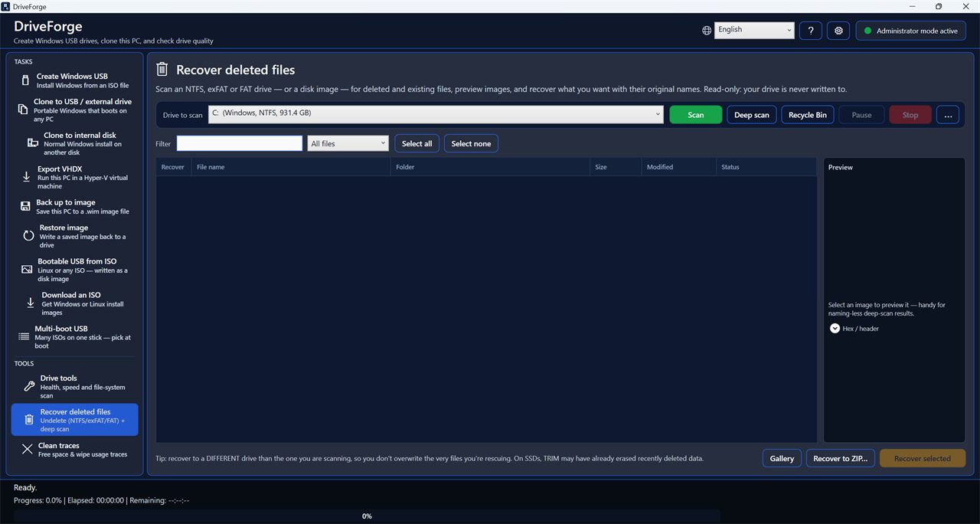The height and width of the screenshot is (524, 980).
Task: Click the "Drive to scan" label
Action: point(183,115)
